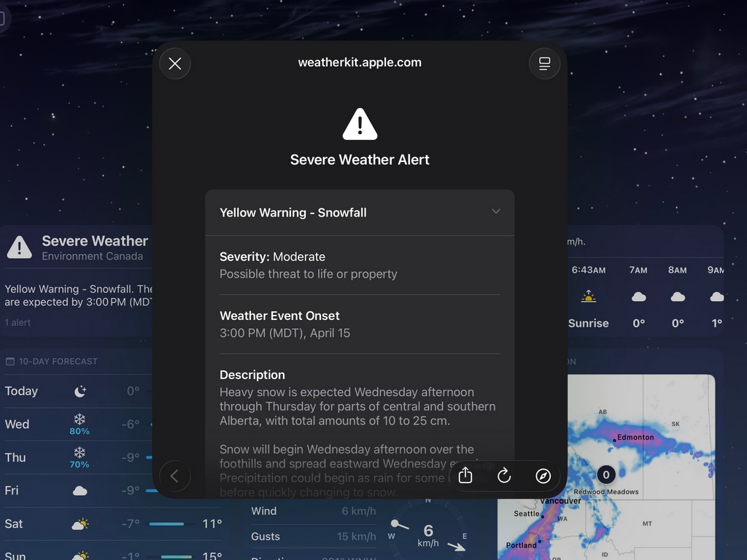
Task: Open the 10-Day Forecast header
Action: pyautogui.click(x=58, y=361)
